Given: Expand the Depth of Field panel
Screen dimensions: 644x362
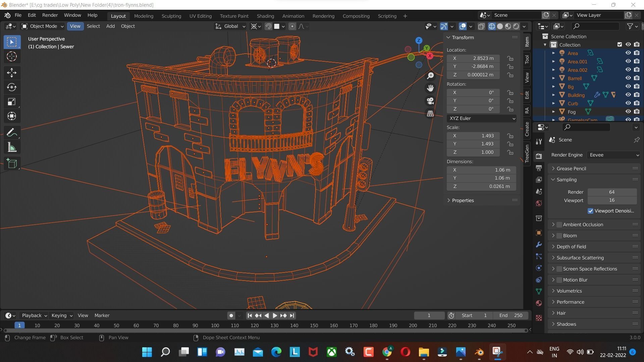Looking at the screenshot, I should tap(594, 247).
